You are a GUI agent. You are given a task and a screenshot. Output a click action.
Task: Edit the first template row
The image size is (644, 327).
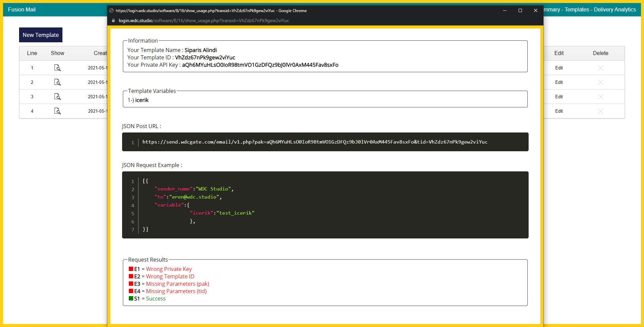click(x=559, y=68)
